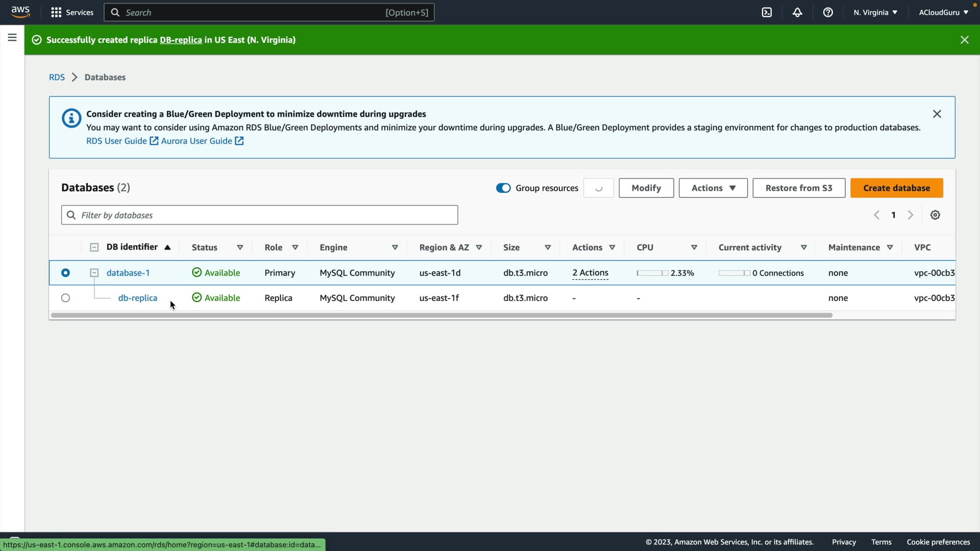Open the notifications bell

point(797,12)
